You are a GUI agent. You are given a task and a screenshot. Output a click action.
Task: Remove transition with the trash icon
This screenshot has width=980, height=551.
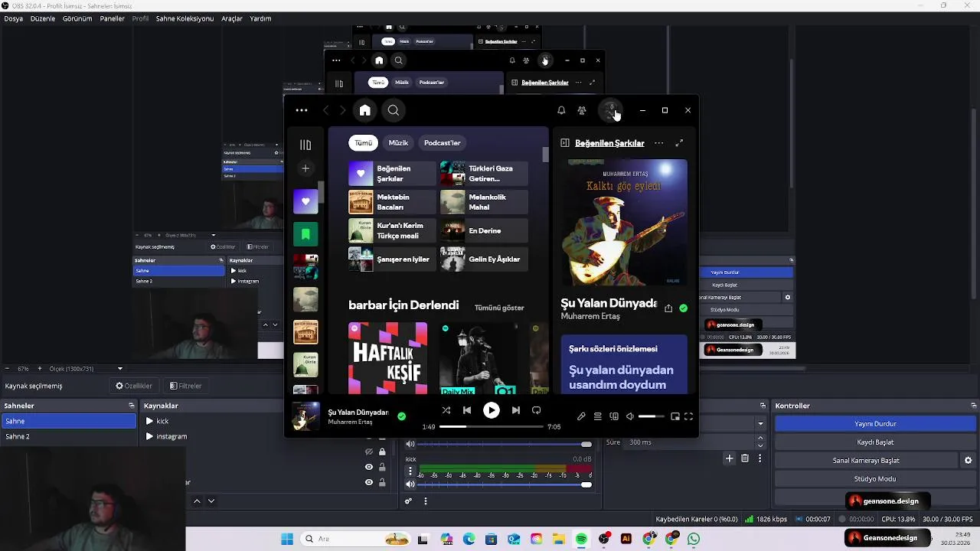[745, 458]
